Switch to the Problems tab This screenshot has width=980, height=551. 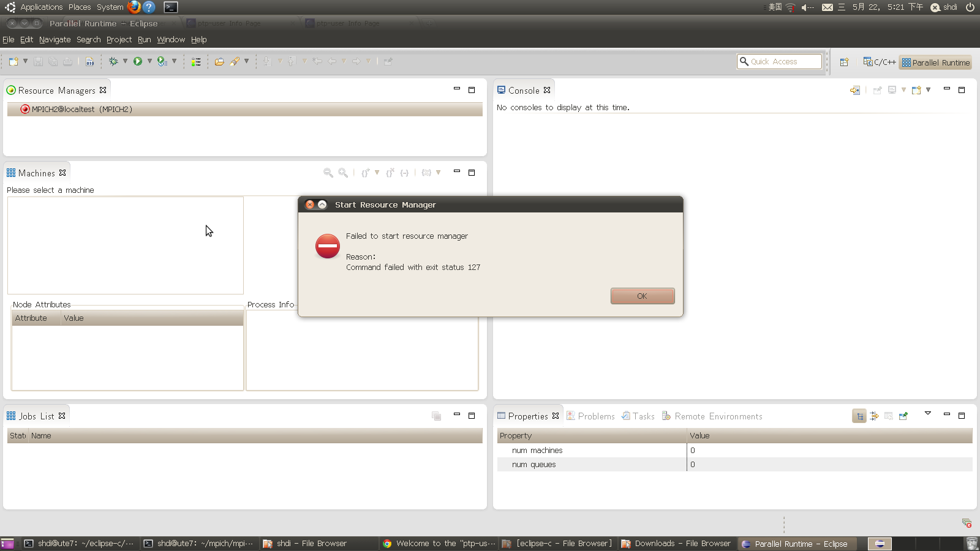click(x=590, y=416)
